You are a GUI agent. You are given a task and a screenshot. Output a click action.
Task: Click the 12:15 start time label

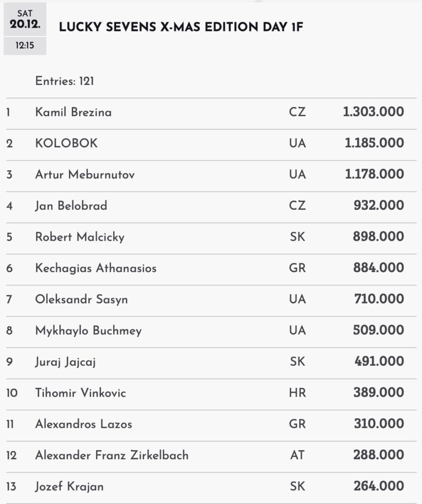pos(25,46)
